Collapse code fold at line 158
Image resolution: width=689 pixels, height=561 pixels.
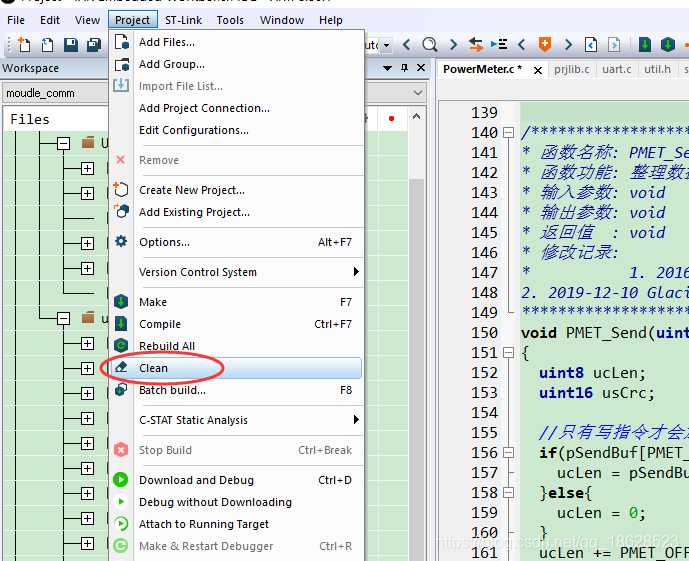pyautogui.click(x=508, y=492)
